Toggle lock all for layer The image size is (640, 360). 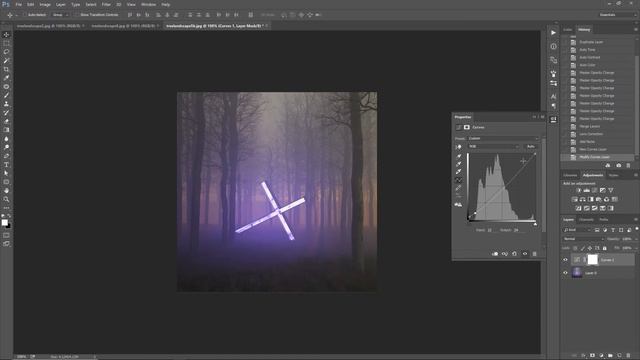click(x=604, y=248)
